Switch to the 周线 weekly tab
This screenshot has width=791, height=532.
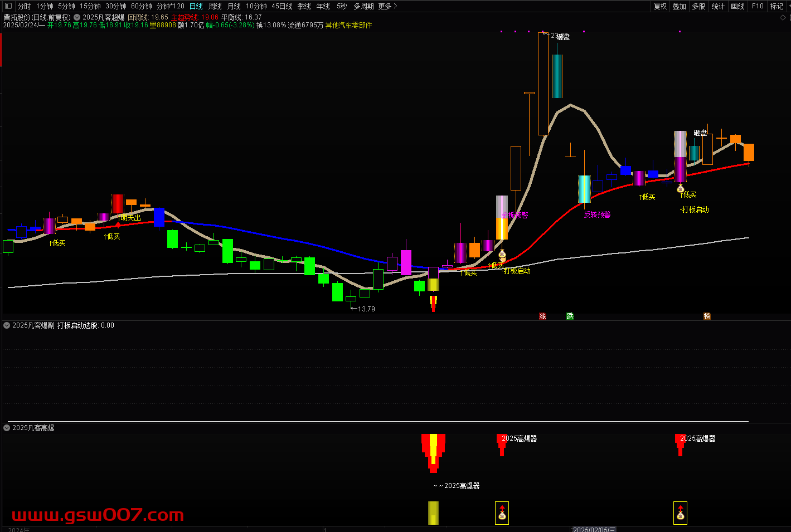click(215, 6)
